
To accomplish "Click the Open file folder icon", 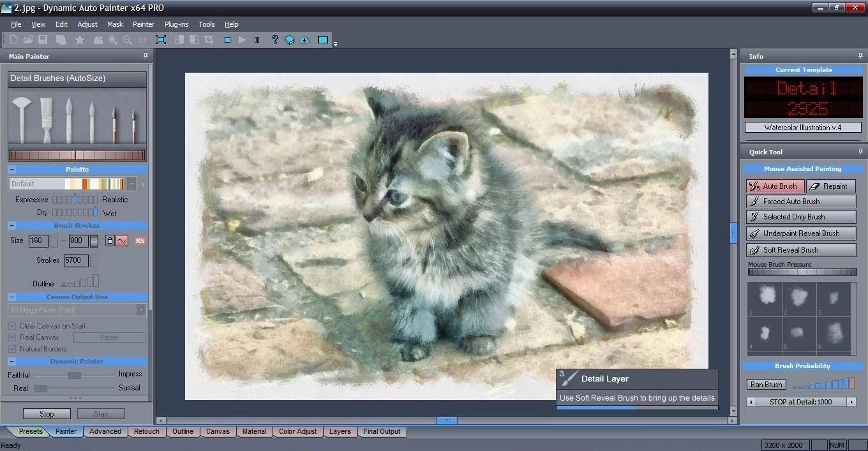I will click(x=28, y=40).
